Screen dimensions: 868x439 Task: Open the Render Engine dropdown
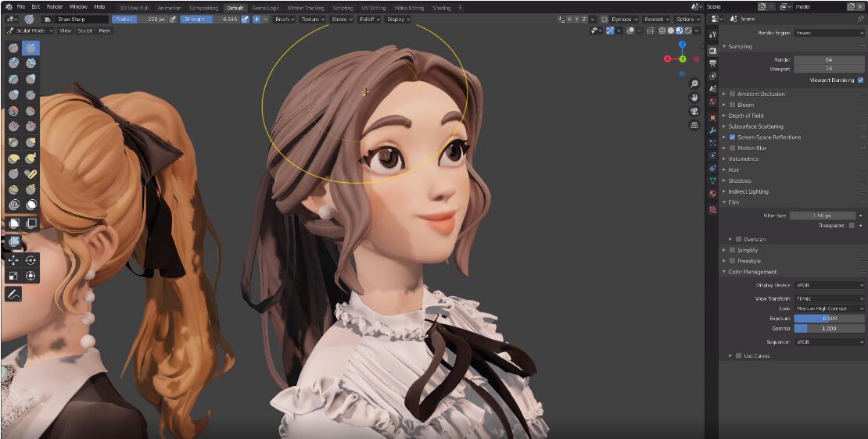tap(829, 33)
